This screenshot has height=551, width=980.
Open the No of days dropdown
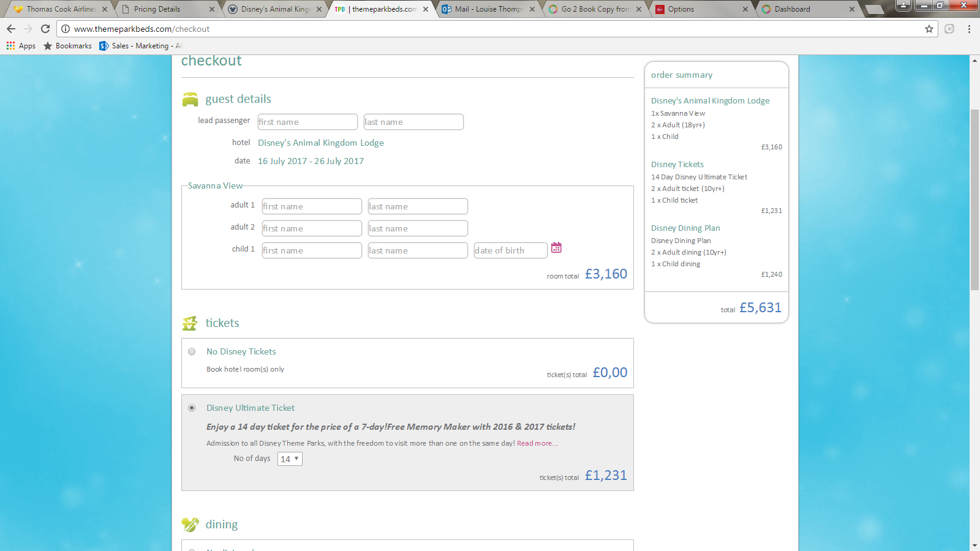290,459
